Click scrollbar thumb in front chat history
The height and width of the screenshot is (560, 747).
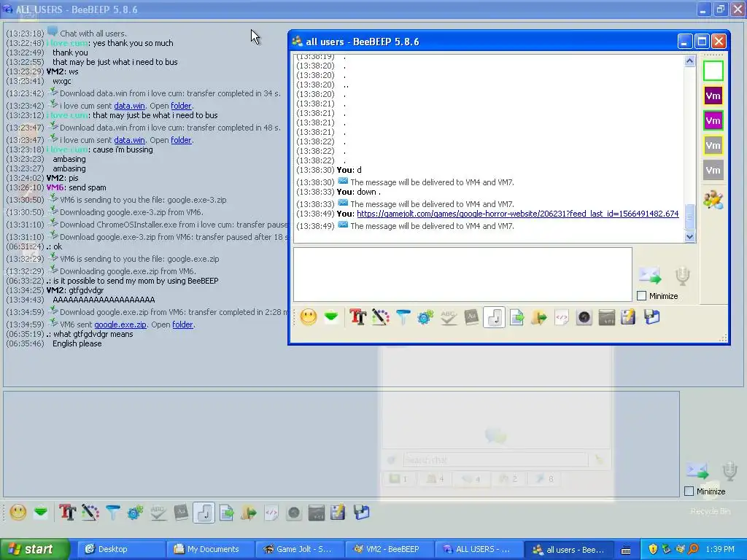689,217
